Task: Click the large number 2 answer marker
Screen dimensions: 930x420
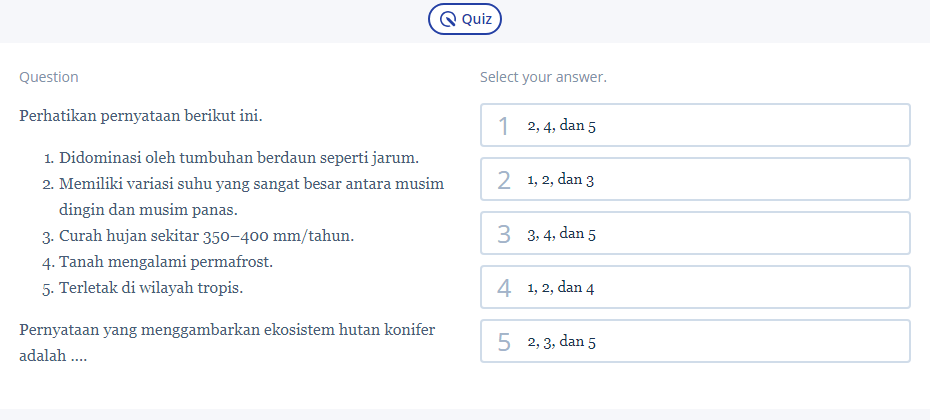Action: tap(504, 180)
